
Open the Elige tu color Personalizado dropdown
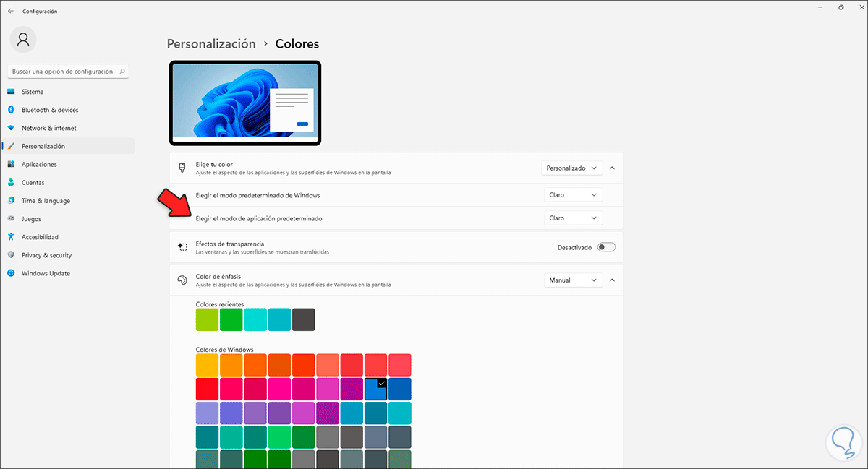tap(571, 168)
